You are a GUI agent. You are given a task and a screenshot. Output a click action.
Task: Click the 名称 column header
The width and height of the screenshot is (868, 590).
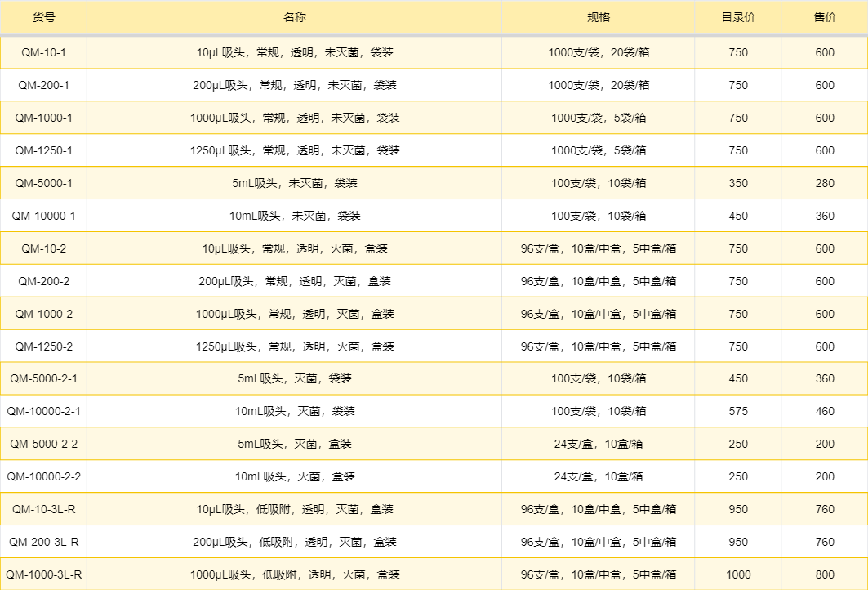coord(295,17)
